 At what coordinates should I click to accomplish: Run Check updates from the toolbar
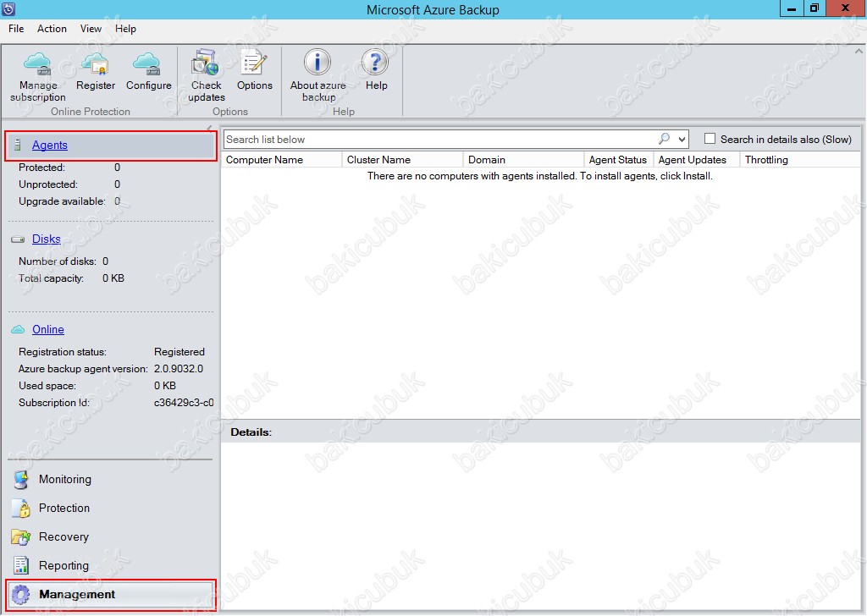206,63
